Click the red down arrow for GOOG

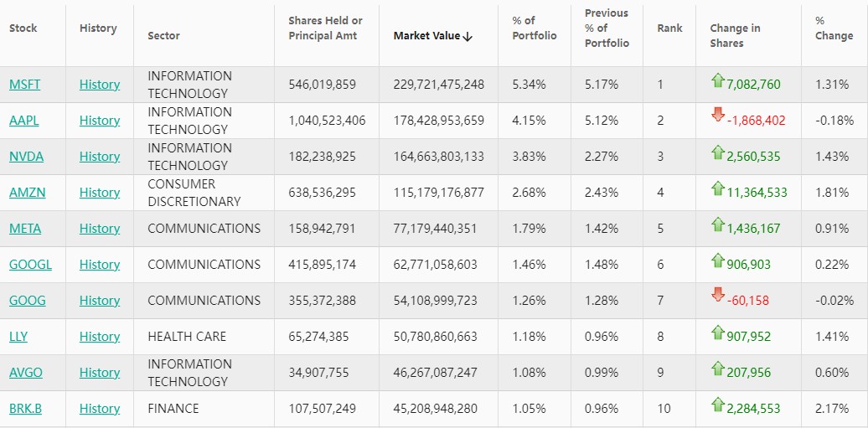coord(717,295)
